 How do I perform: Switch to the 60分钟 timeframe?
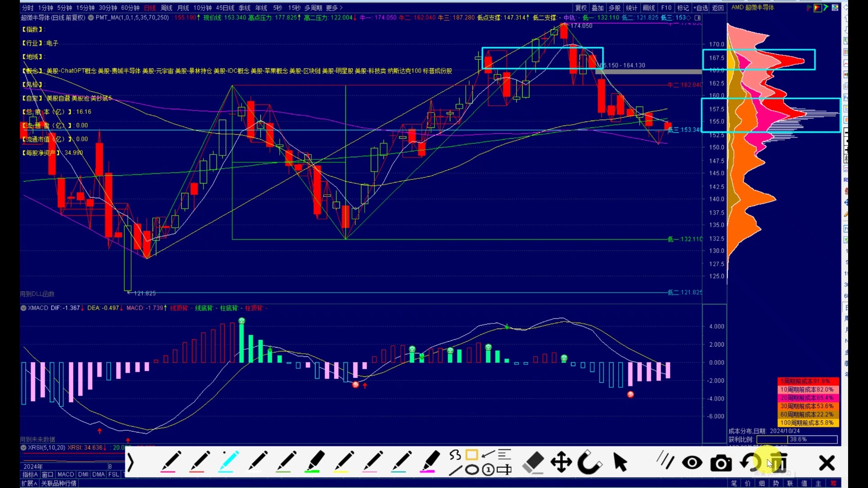point(130,8)
